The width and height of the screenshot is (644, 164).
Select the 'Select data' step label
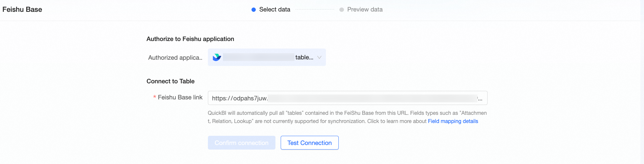click(x=274, y=10)
